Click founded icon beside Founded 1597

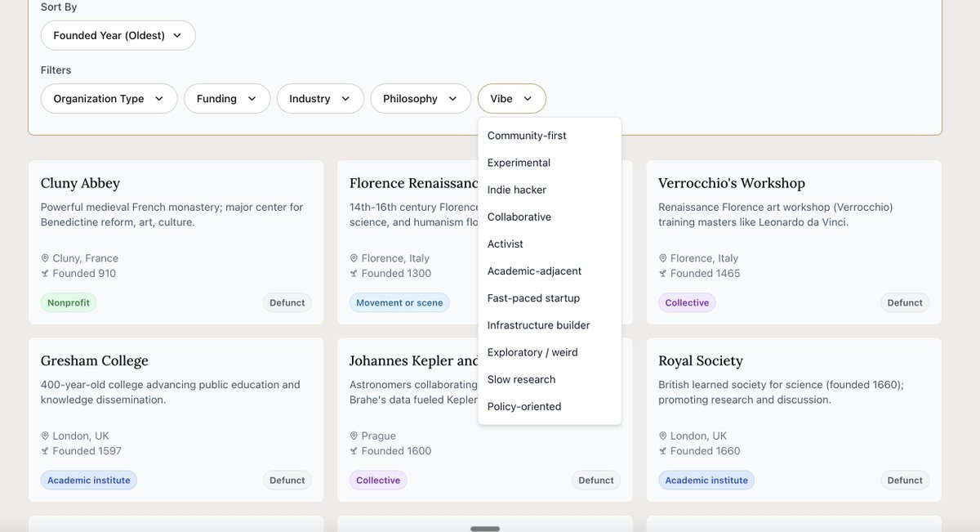click(x=46, y=451)
